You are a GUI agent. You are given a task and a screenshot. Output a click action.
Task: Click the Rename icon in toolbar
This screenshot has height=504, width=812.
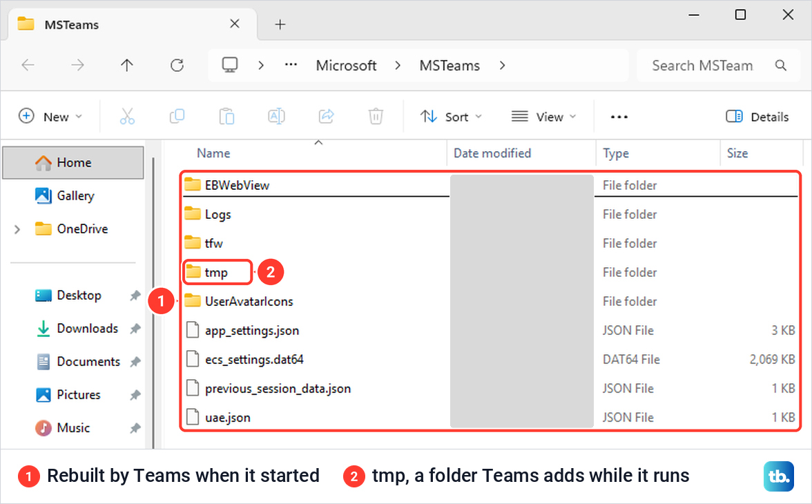(276, 117)
